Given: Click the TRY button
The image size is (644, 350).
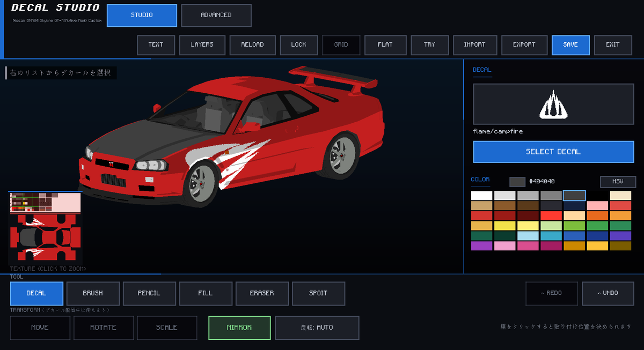Looking at the screenshot, I should tap(430, 45).
